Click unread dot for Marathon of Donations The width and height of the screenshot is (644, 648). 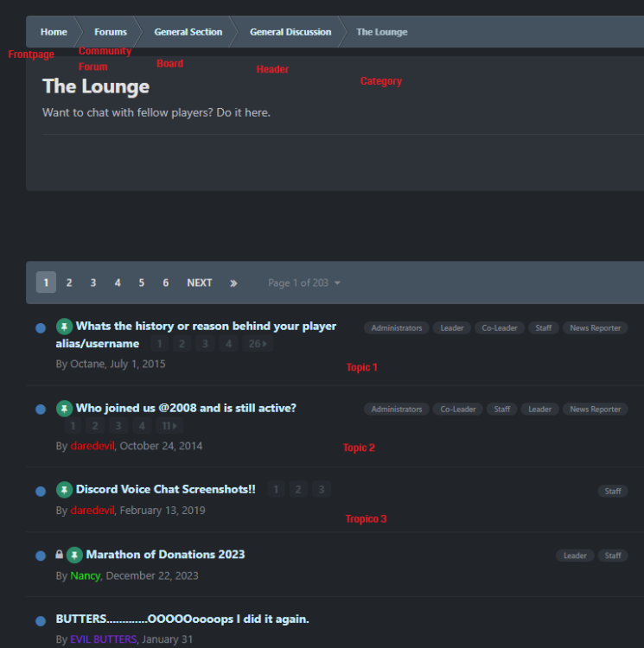tap(41, 556)
